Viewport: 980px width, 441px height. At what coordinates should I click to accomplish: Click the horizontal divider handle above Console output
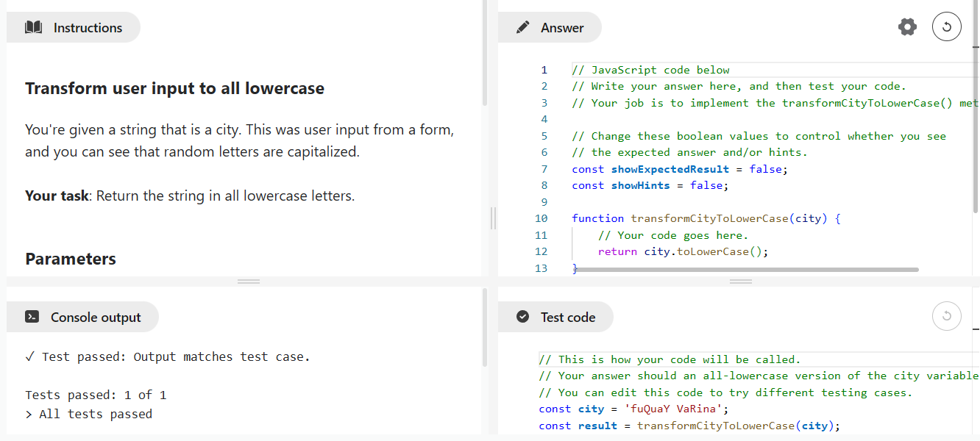click(x=249, y=282)
